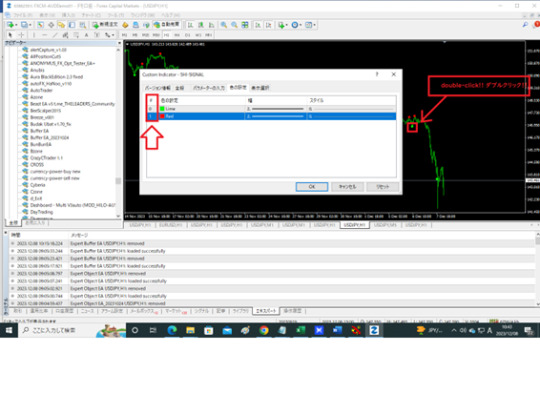
Task: Select the crosshair cursor tool
Action: pos(21,35)
